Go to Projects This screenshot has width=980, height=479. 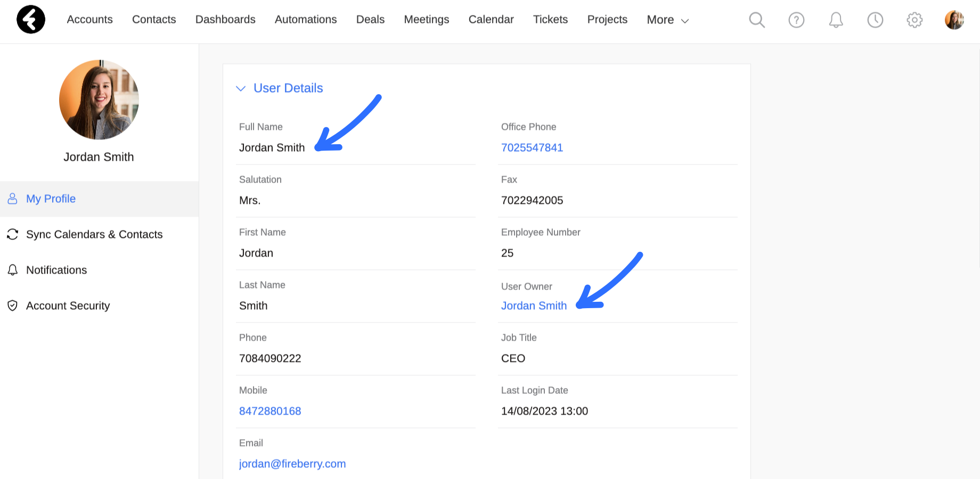(x=607, y=20)
